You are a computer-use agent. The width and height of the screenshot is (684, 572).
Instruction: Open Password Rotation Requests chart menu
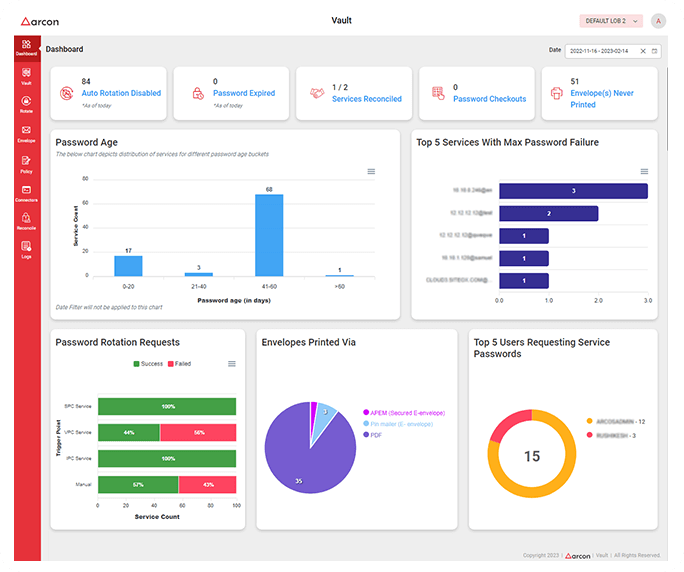click(x=232, y=363)
